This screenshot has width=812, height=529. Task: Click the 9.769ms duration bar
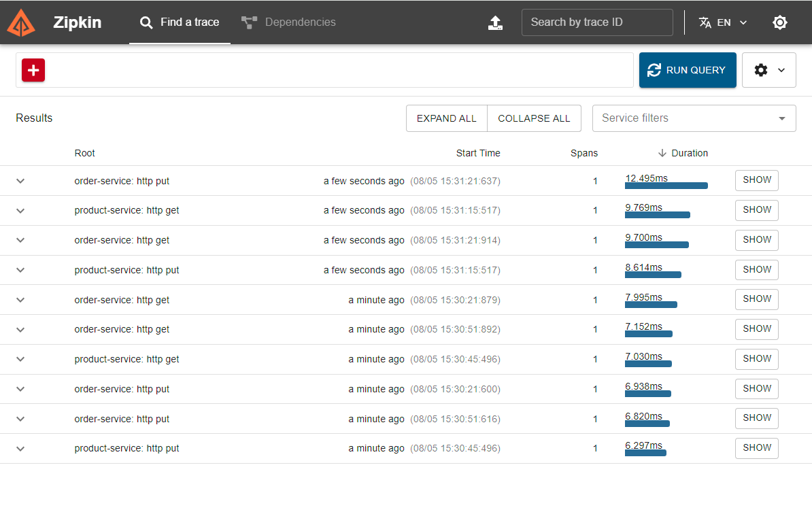coord(657,215)
